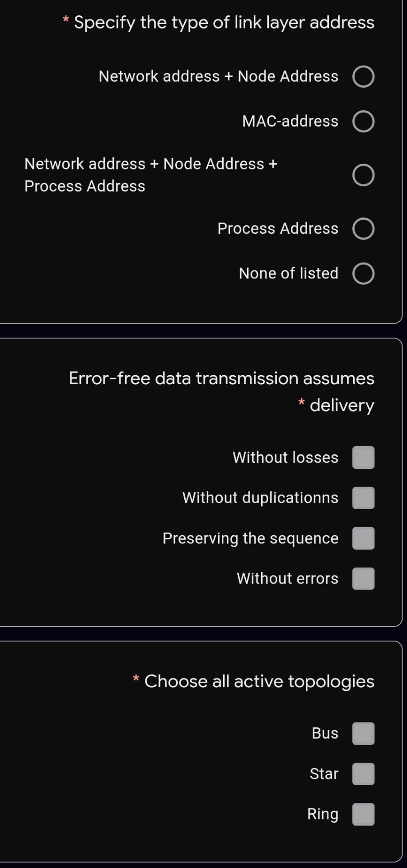Check Bus as an active topology
Image resolution: width=407 pixels, height=868 pixels.
tap(363, 733)
